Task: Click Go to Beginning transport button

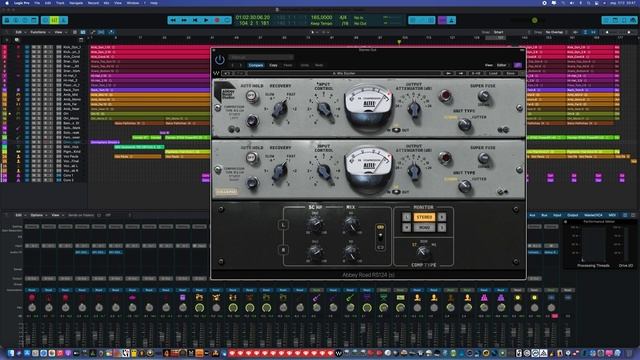Action: 195,20
